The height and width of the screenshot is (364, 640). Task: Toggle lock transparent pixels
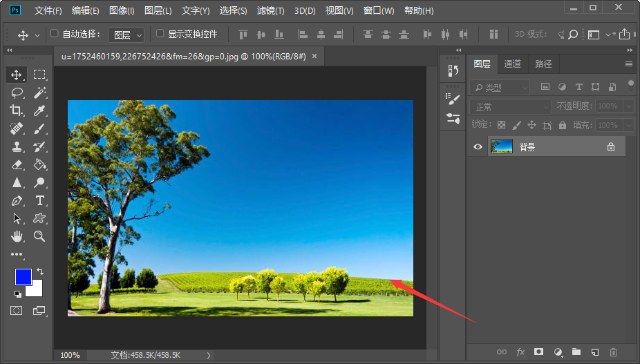(x=501, y=125)
